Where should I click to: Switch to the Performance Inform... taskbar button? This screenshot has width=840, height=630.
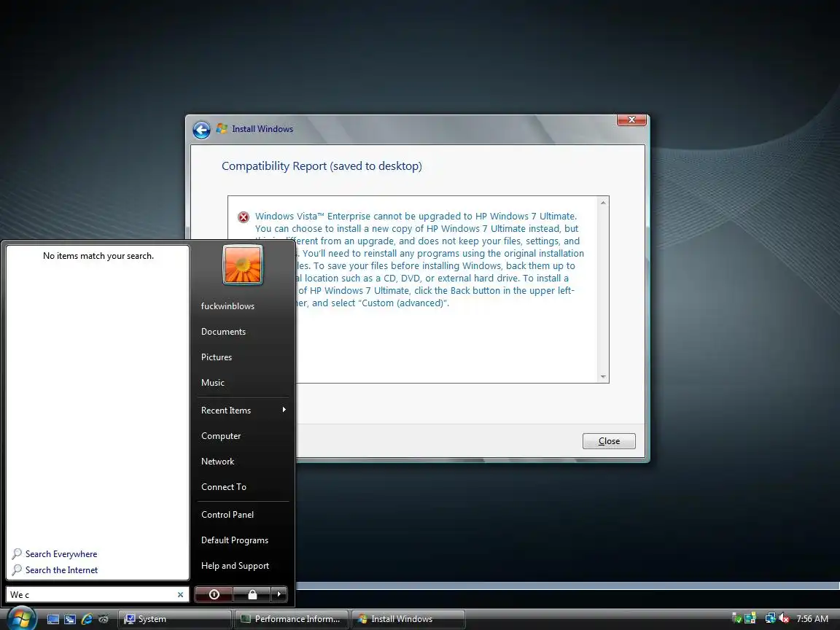point(292,619)
